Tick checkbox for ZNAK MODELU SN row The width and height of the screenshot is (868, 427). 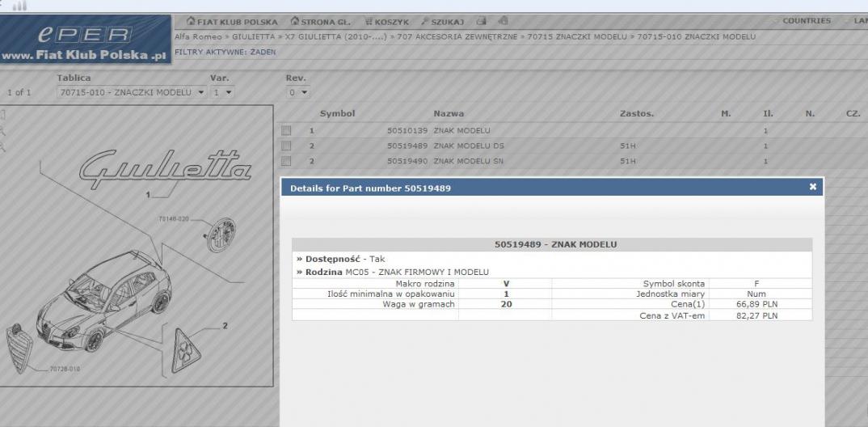pos(285,161)
